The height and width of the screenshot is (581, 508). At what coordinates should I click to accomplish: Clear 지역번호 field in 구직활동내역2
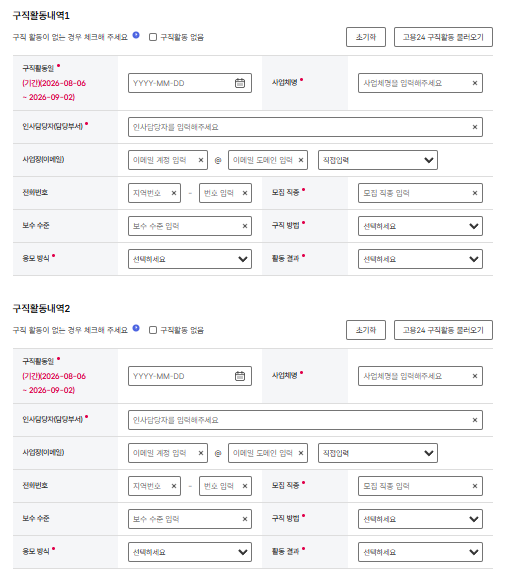[173, 486]
